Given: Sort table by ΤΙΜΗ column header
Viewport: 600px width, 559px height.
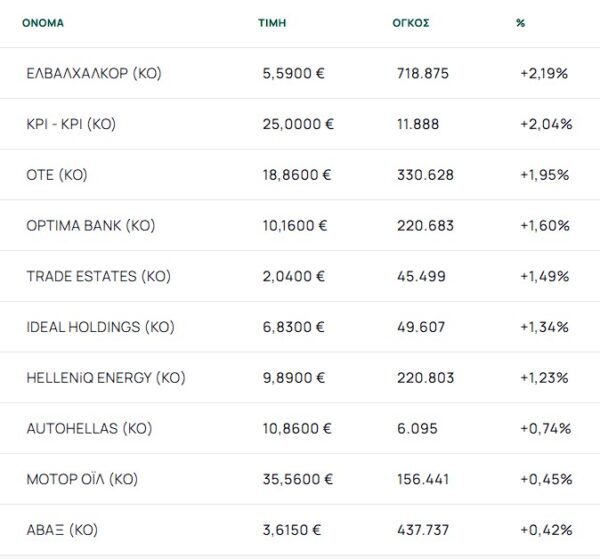Looking at the screenshot, I should point(272,23).
